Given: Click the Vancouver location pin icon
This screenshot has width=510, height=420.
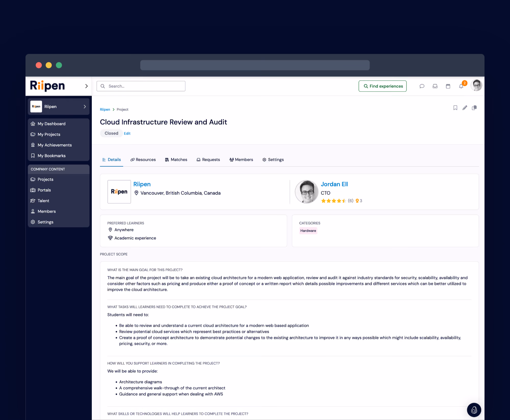Looking at the screenshot, I should click(x=136, y=193).
